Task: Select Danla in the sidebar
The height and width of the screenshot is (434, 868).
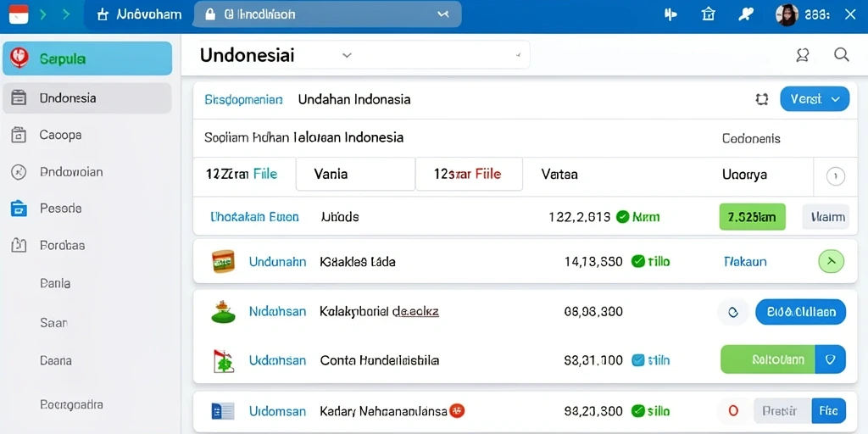Action: (55, 283)
